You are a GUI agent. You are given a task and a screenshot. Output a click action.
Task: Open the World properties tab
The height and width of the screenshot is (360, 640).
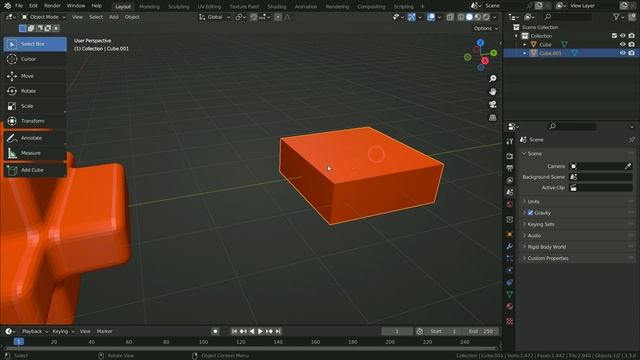point(509,204)
